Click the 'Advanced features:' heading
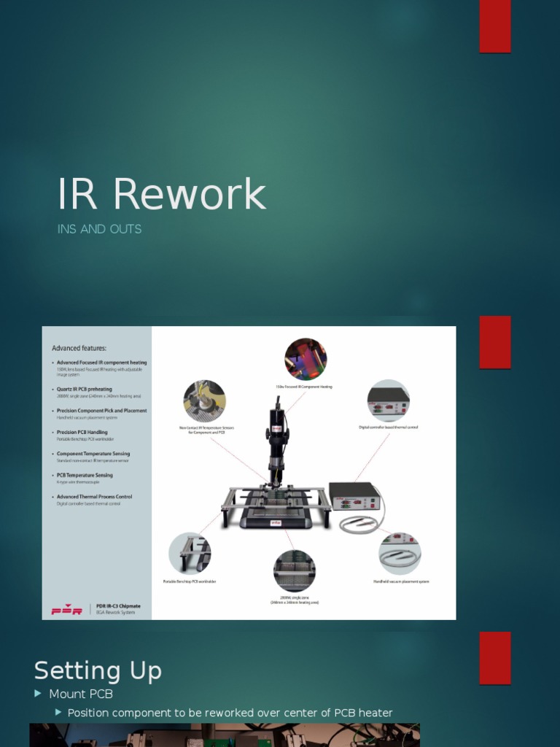560x747 pixels. tap(79, 348)
